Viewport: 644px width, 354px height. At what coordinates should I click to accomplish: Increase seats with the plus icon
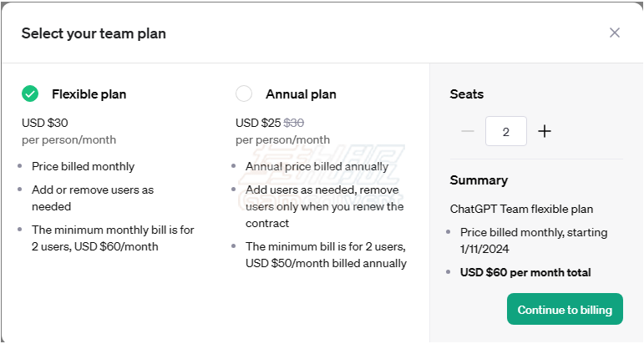(x=545, y=131)
